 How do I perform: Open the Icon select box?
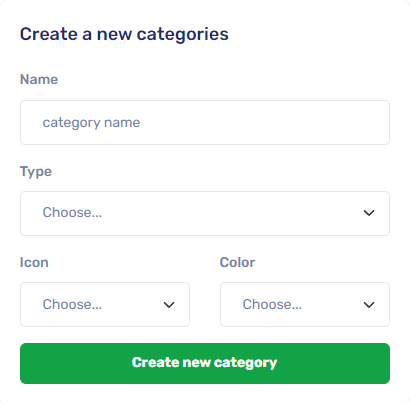click(x=105, y=304)
